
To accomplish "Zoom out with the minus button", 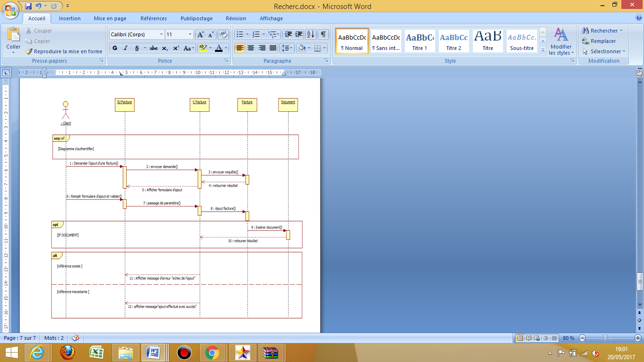I will click(583, 338).
